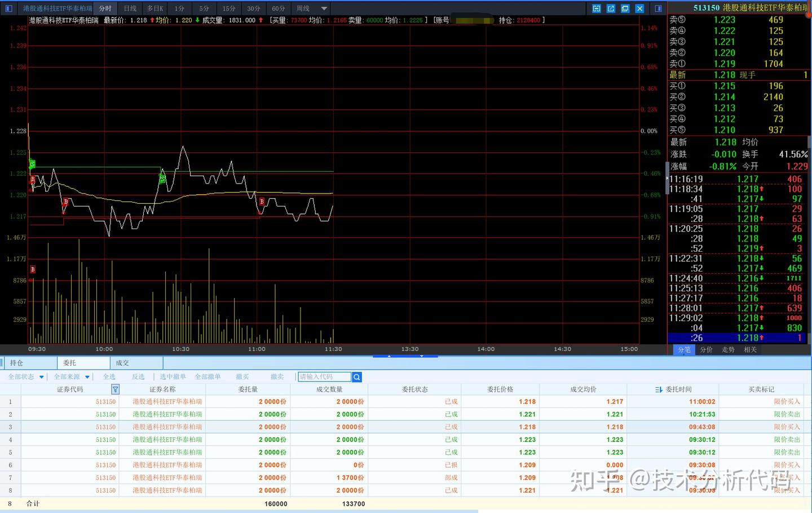Screen dimensions: 812x513
Task: Select the order row timed 10:21:53
Action: 406,414
